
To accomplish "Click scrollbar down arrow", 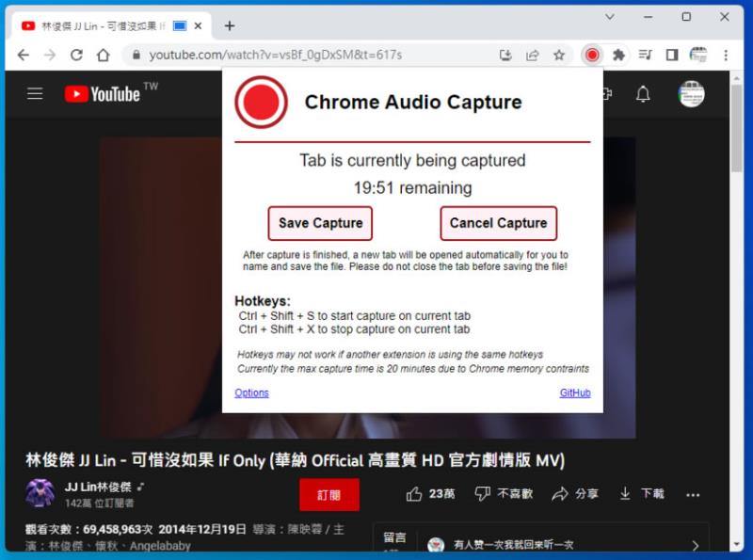I will 737,545.
